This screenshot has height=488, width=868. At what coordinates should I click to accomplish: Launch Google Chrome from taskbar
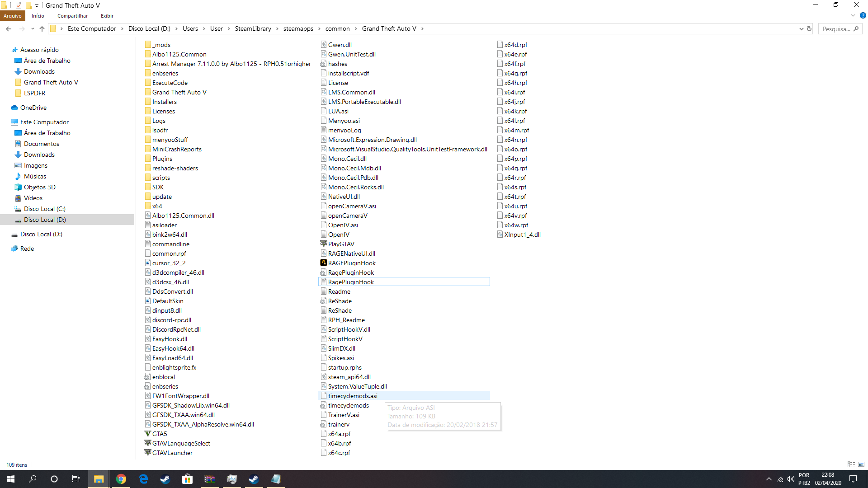[x=121, y=479]
